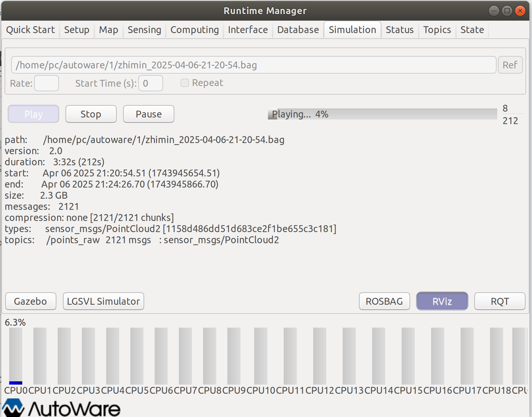
Task: Click the CPU15 usage bar
Action: click(408, 356)
